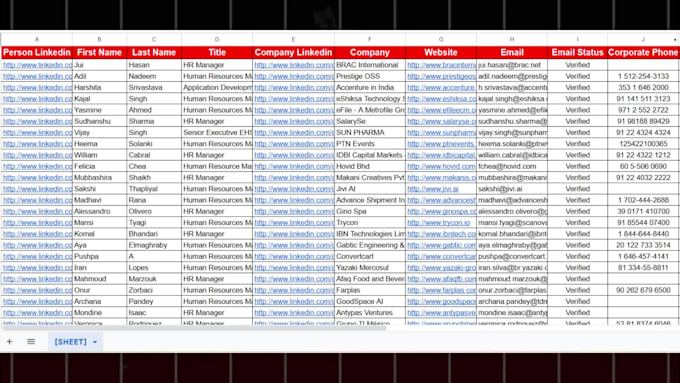Select the first name cell Alessandro
The width and height of the screenshot is (680, 383).
[99, 212]
